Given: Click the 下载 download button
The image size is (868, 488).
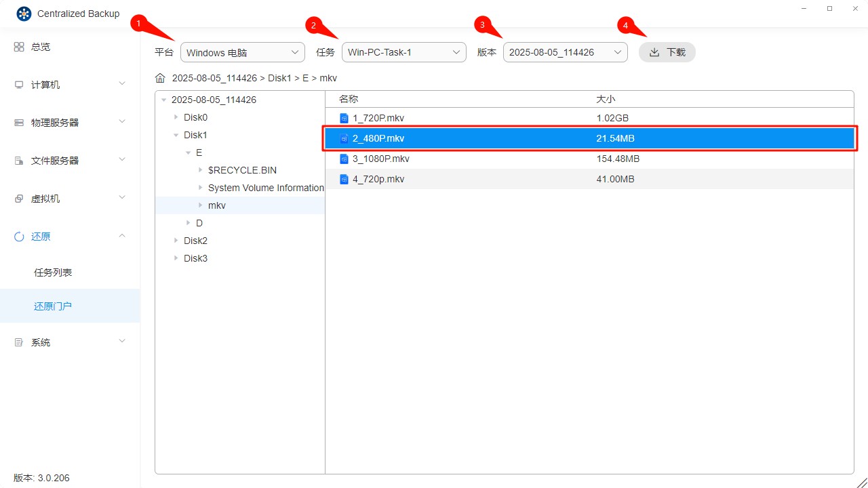Looking at the screenshot, I should point(667,52).
